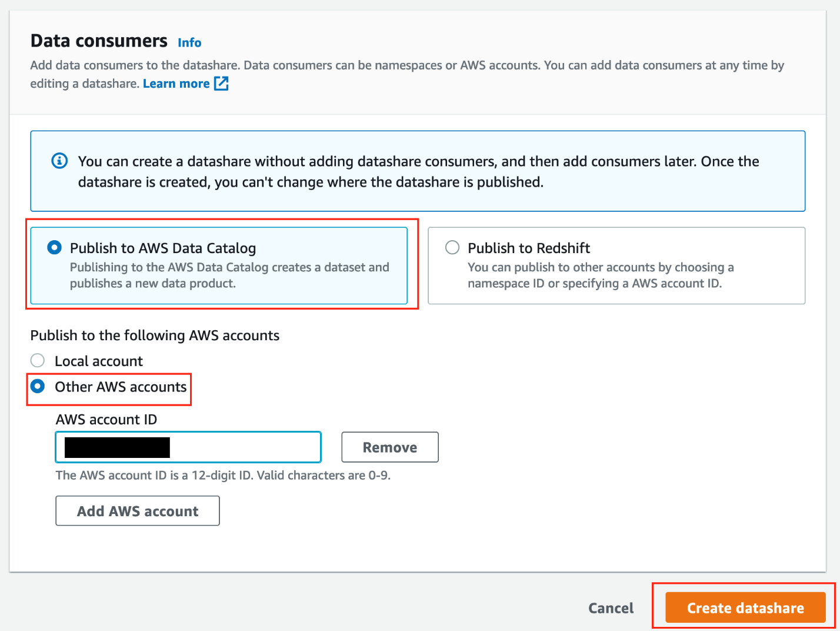
Task: Focus the AWS account ID input field
Action: point(188,447)
